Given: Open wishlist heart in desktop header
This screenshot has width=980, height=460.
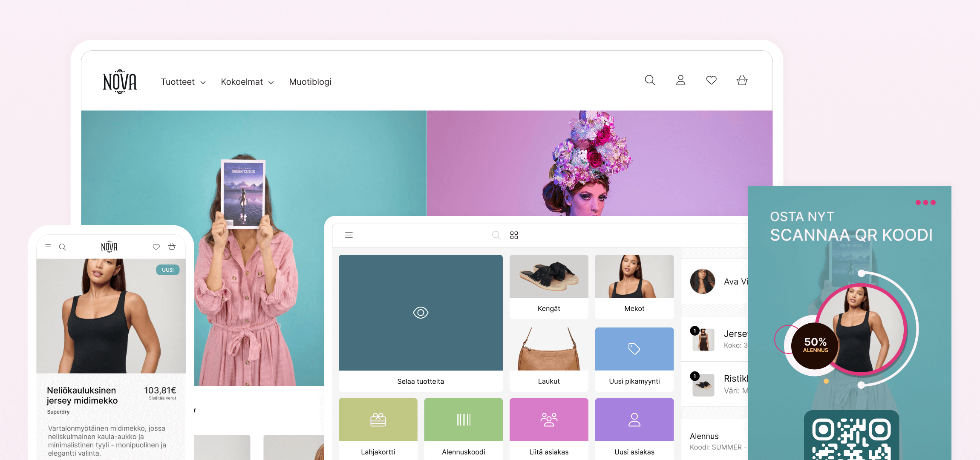Looking at the screenshot, I should coord(711,80).
